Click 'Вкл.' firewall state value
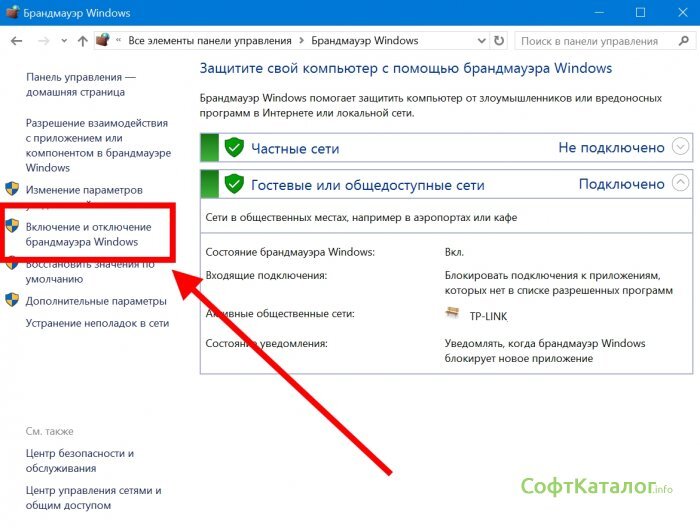The width and height of the screenshot is (700, 528). tap(454, 252)
